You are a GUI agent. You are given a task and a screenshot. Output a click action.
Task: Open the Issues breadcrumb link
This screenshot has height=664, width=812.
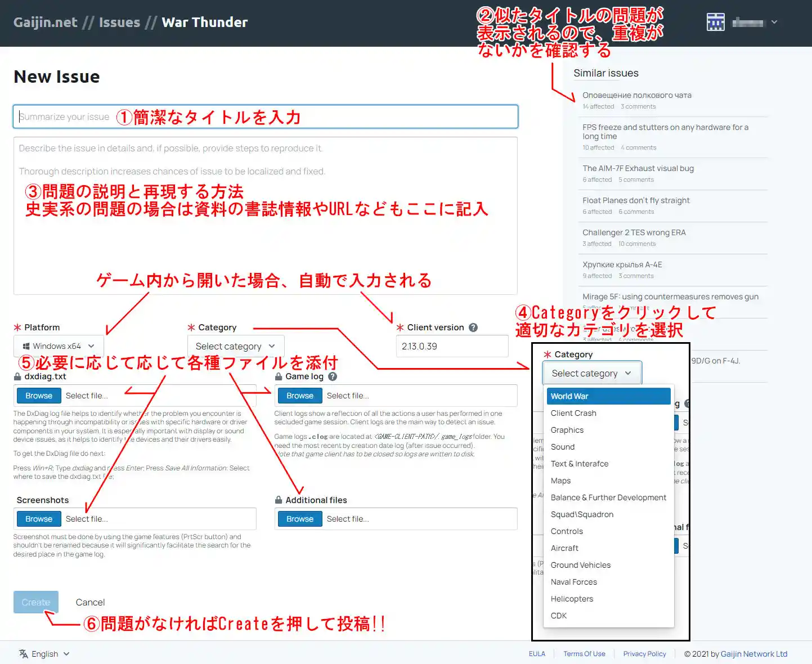coord(119,23)
